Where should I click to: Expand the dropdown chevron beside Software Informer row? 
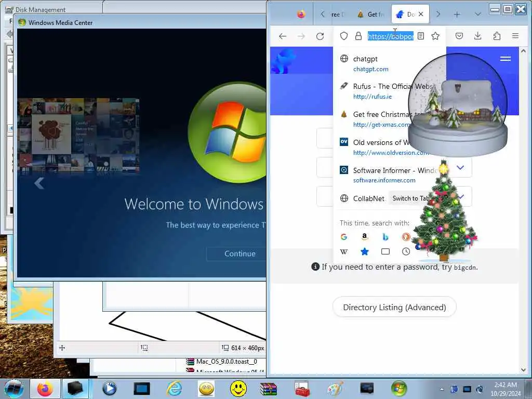(460, 167)
